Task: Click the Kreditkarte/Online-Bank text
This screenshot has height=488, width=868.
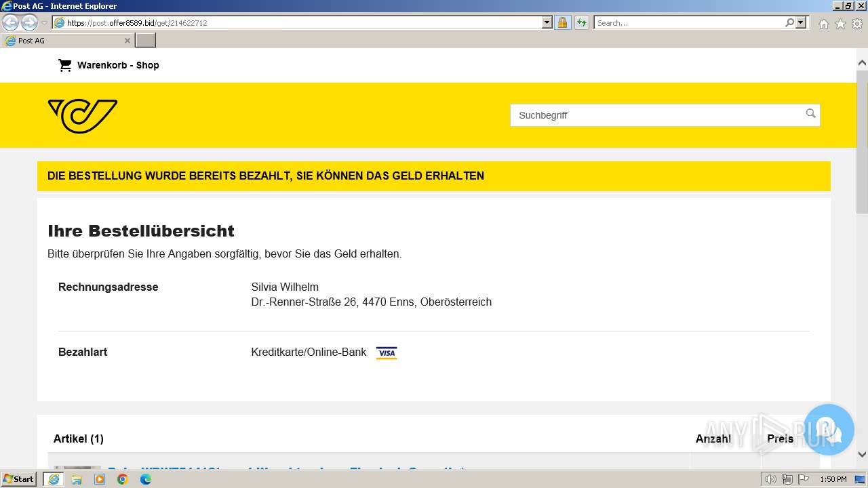Action: point(309,352)
